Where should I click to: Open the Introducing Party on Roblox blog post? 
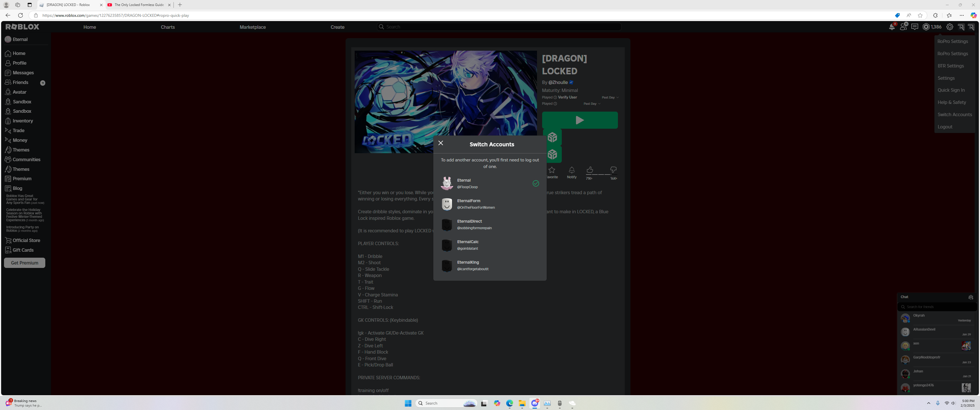click(23, 229)
